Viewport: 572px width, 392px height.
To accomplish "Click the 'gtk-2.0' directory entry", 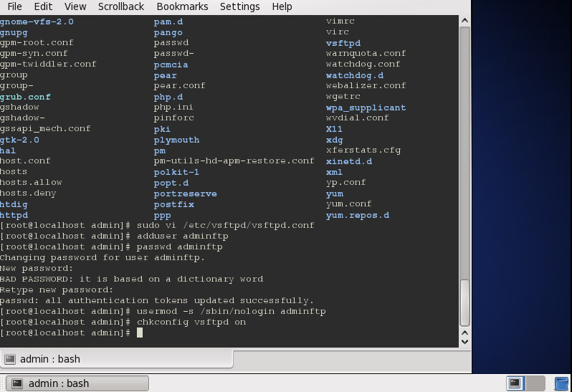I will [19, 140].
